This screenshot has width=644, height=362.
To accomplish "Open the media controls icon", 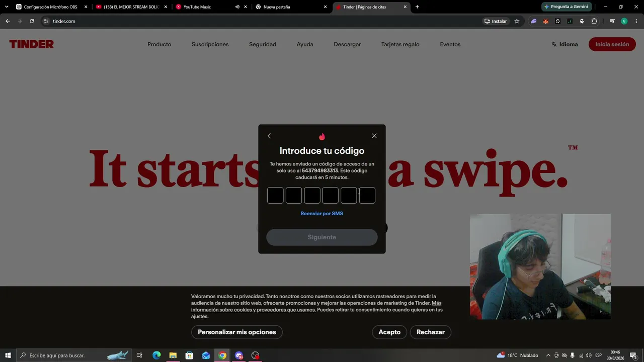I will click(612, 21).
